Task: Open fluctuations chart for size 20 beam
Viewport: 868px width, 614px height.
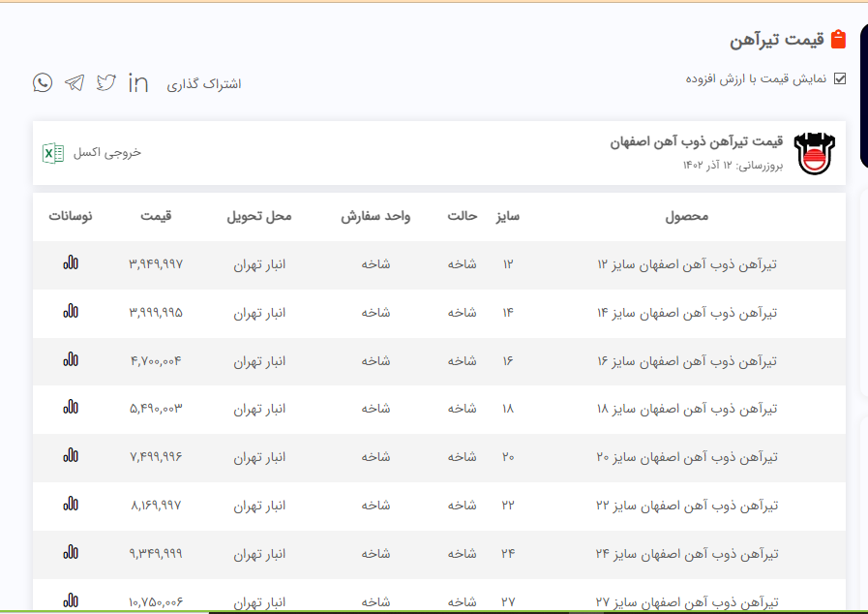Action: click(71, 456)
